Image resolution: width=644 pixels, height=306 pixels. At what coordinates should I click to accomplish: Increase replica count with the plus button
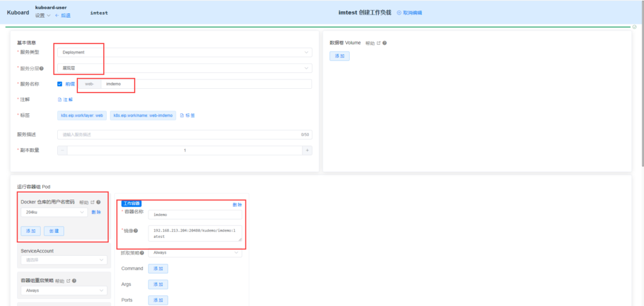click(307, 150)
